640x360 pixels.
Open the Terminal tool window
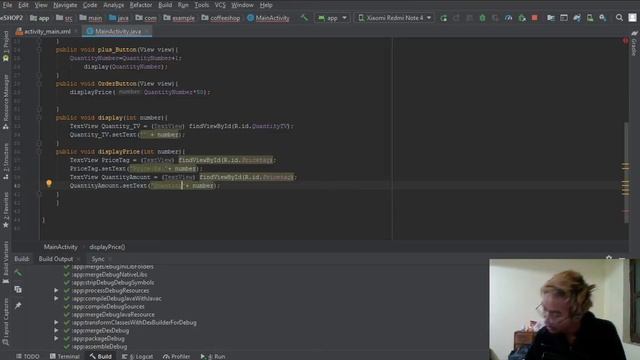[64, 356]
